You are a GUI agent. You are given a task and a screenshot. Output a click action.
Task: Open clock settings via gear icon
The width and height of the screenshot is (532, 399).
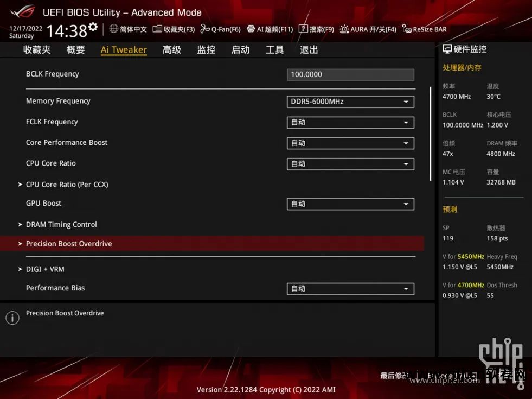pos(93,27)
